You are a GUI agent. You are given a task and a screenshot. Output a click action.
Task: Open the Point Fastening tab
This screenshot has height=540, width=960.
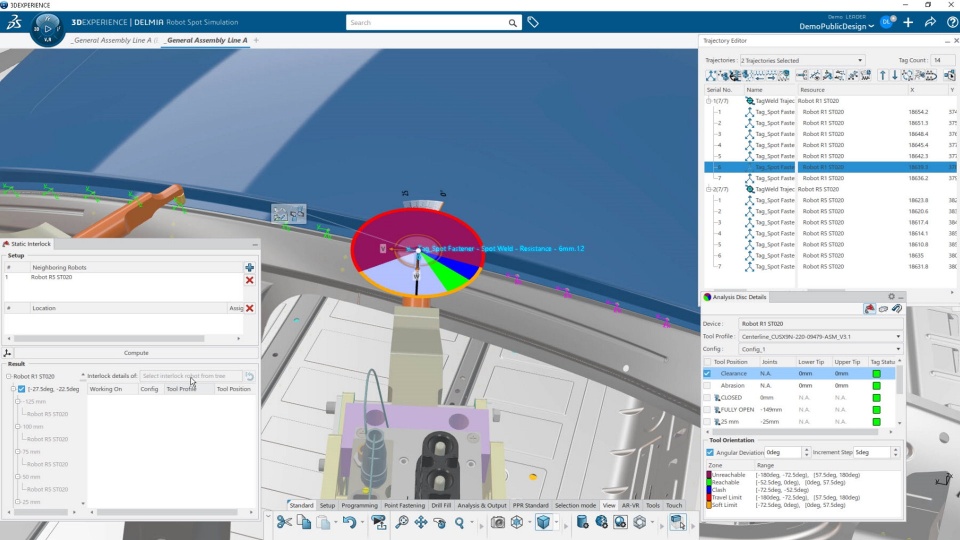point(404,505)
